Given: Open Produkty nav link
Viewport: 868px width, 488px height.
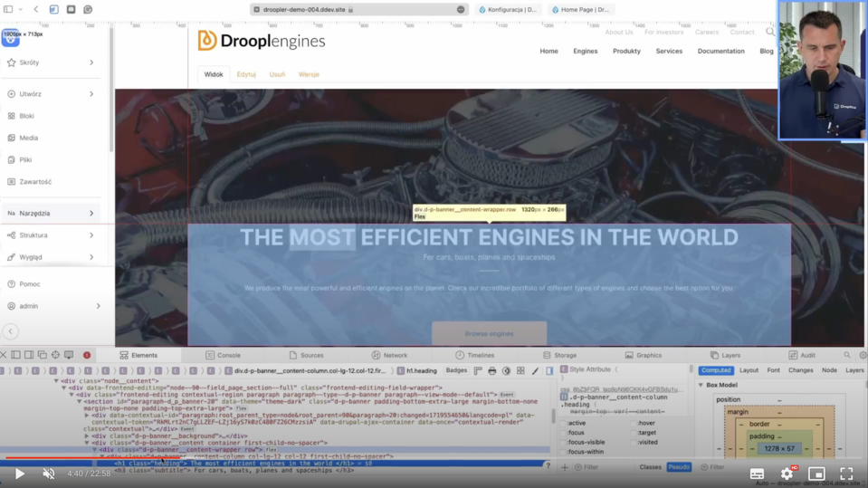Looking at the screenshot, I should coord(626,51).
